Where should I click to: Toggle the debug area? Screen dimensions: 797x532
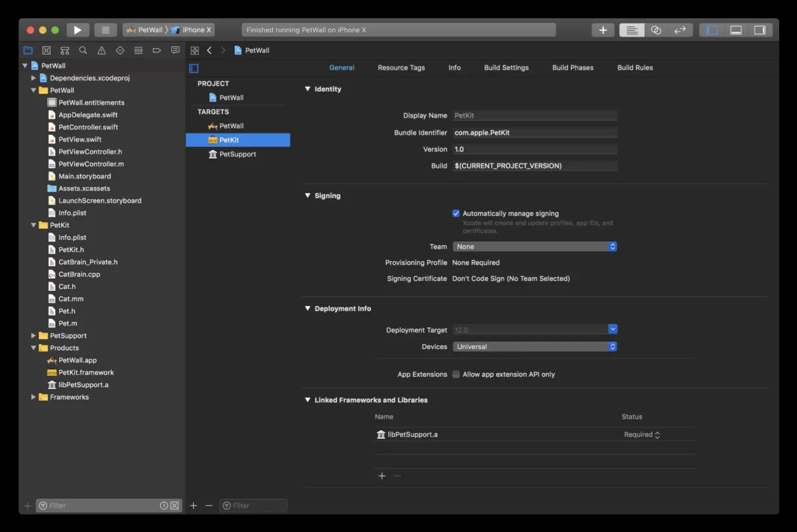736,30
